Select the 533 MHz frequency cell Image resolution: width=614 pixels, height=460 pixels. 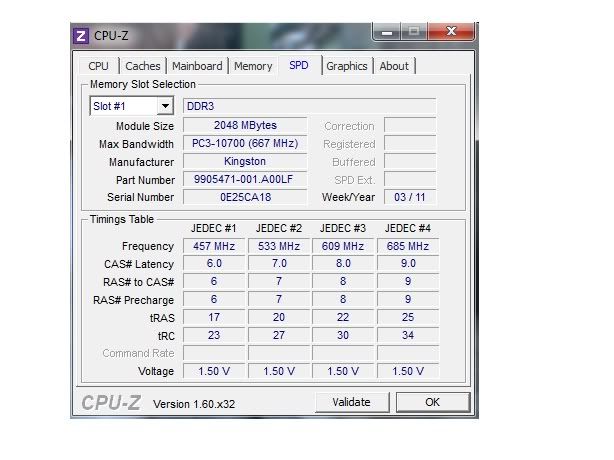click(279, 246)
